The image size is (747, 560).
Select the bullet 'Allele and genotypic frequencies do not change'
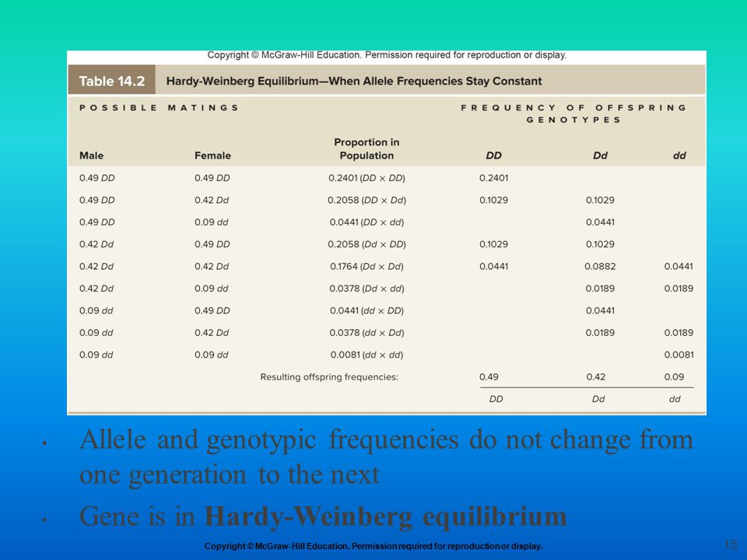coord(387,457)
